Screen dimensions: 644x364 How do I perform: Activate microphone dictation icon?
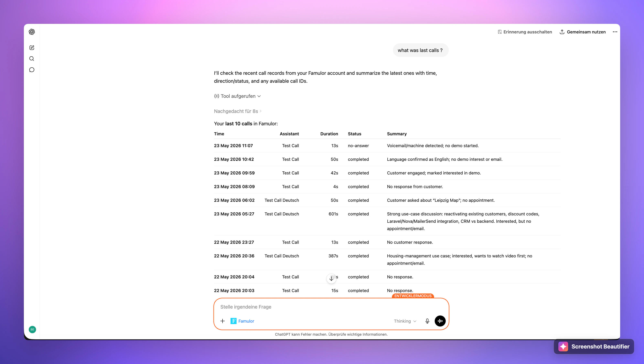coord(427,321)
